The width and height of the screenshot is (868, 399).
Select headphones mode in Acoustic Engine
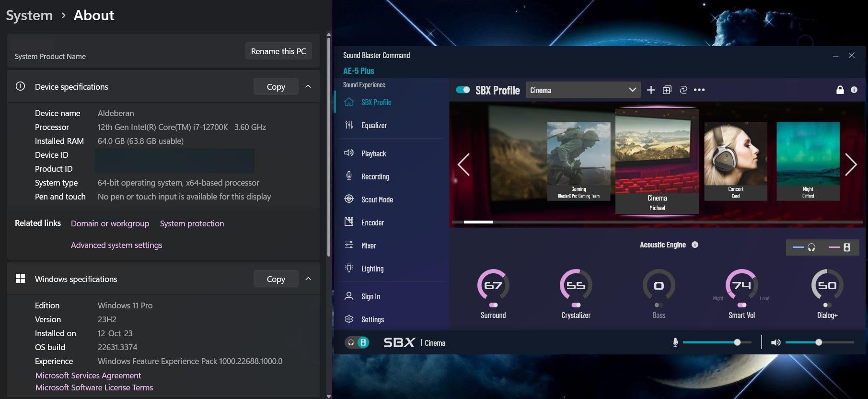click(x=804, y=247)
